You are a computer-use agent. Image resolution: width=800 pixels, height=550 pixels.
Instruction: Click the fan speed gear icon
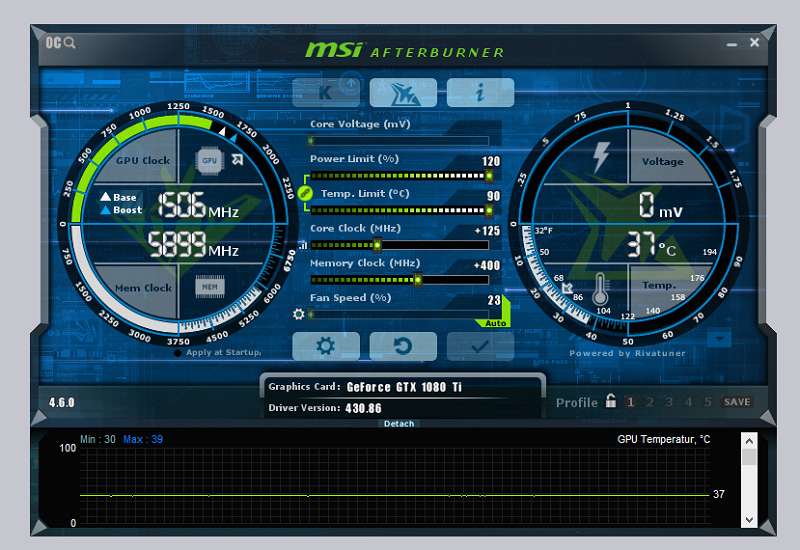[x=299, y=314]
